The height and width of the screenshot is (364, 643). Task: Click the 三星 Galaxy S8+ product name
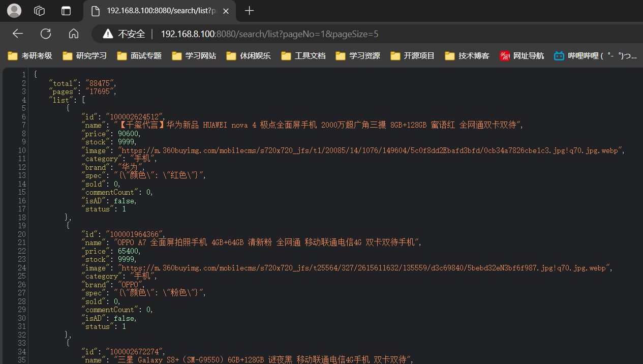click(x=263, y=360)
